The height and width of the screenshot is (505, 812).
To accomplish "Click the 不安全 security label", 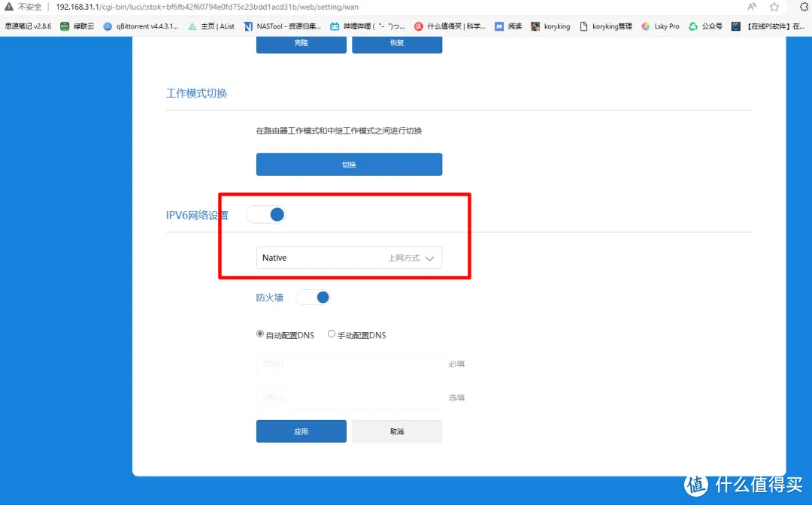I will 26,7.
